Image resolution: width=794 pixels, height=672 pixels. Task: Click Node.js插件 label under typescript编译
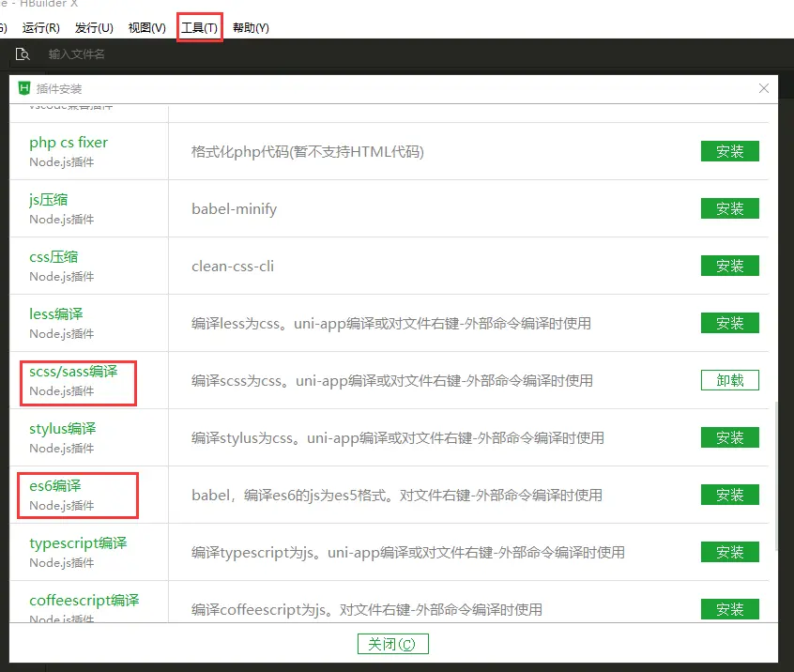coord(61,562)
